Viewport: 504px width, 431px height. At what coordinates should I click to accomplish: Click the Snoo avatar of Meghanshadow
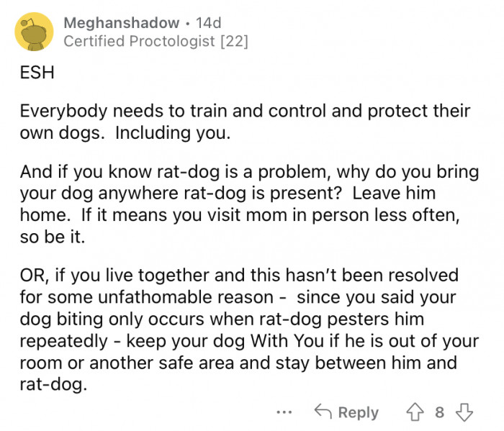[33, 32]
